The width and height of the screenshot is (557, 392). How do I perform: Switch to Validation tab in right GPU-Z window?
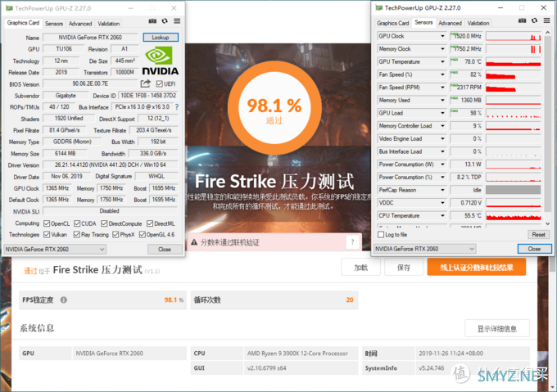[x=478, y=23]
